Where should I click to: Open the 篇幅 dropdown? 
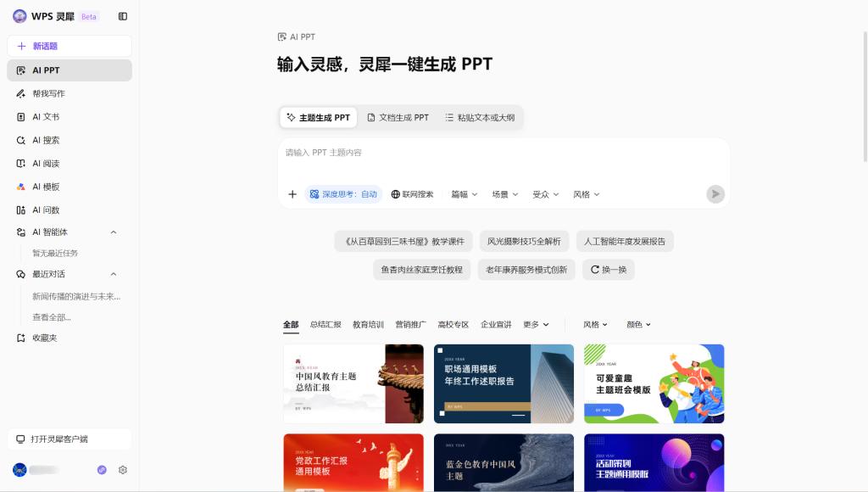click(x=464, y=194)
